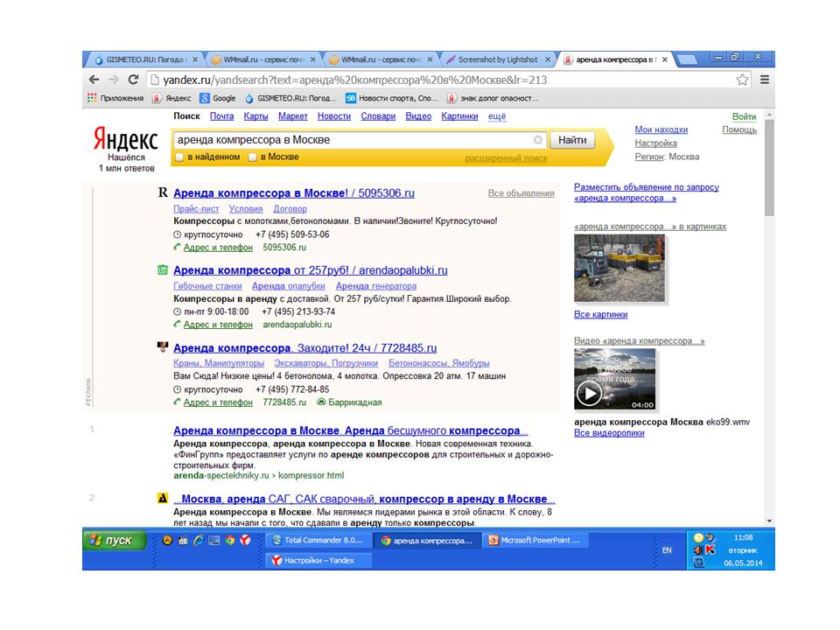Open the расширенный поиск link
This screenshot has width=840, height=630.
click(x=506, y=158)
